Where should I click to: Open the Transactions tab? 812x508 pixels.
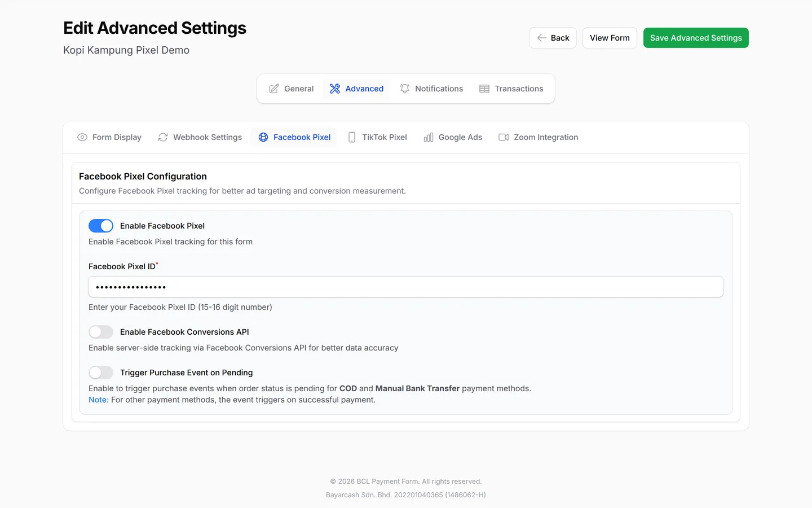pyautogui.click(x=511, y=89)
